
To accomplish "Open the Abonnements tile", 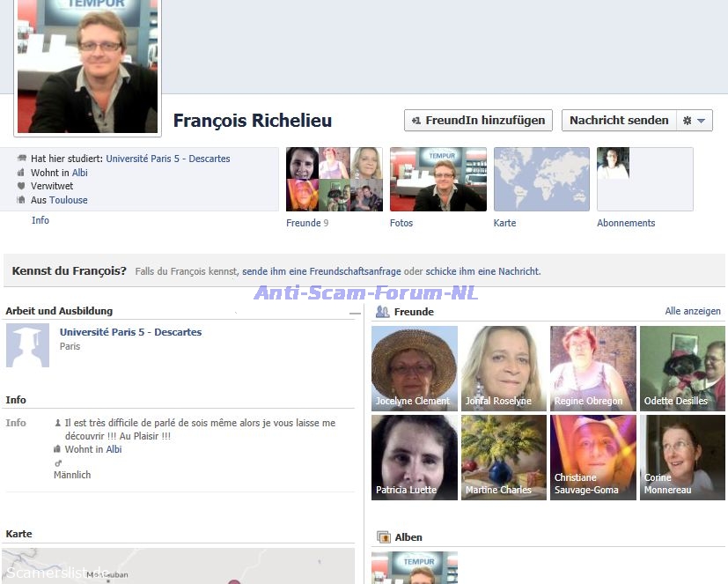I will (644, 179).
